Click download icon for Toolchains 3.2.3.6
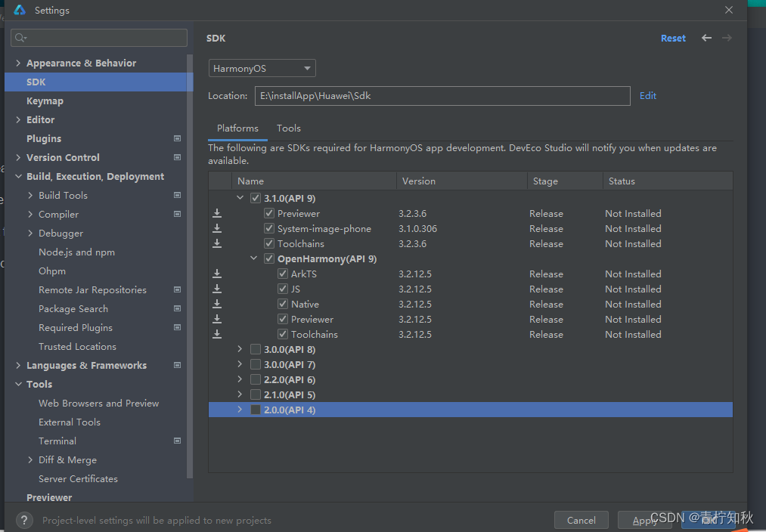766x532 pixels. coord(217,243)
